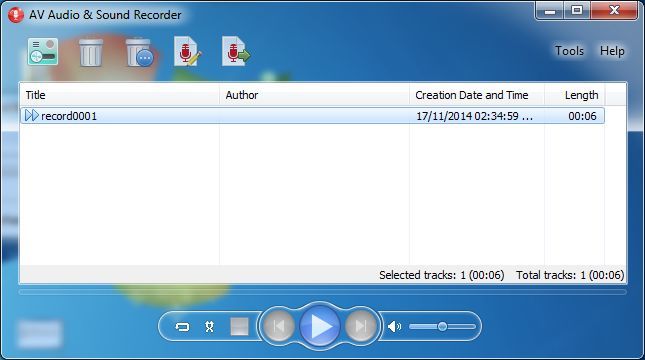This screenshot has height=360, width=645.
Task: Click the 00:06 length cell
Action: pyautogui.click(x=582, y=116)
